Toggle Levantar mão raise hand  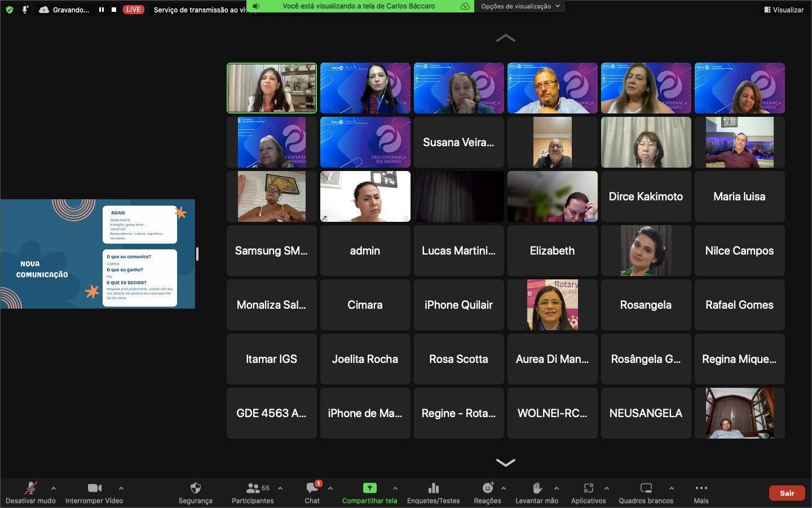537,489
